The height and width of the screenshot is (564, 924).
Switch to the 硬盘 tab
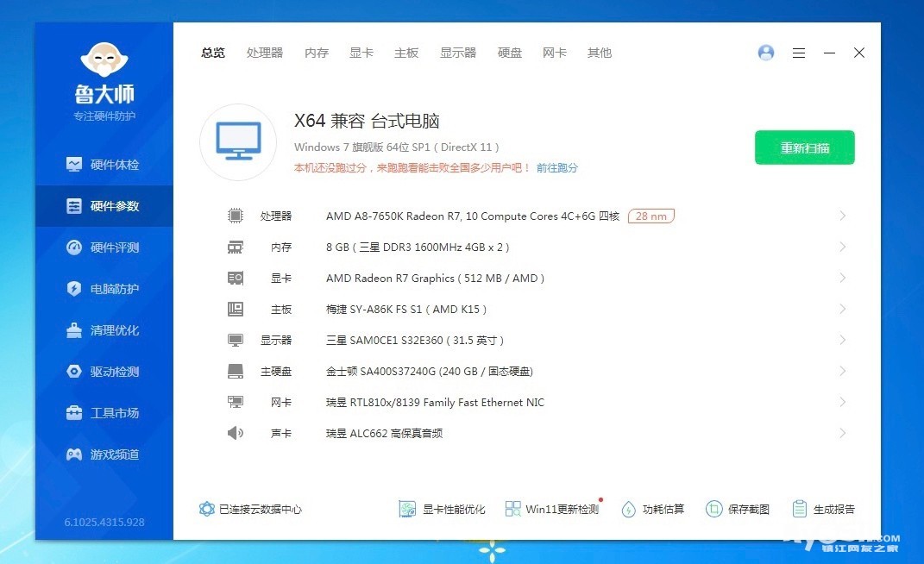[x=510, y=53]
